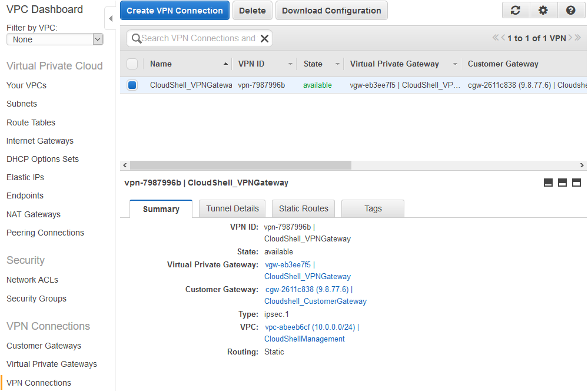The height and width of the screenshot is (391, 588).
Task: Minimize details pane using first layout icon
Action: [548, 183]
